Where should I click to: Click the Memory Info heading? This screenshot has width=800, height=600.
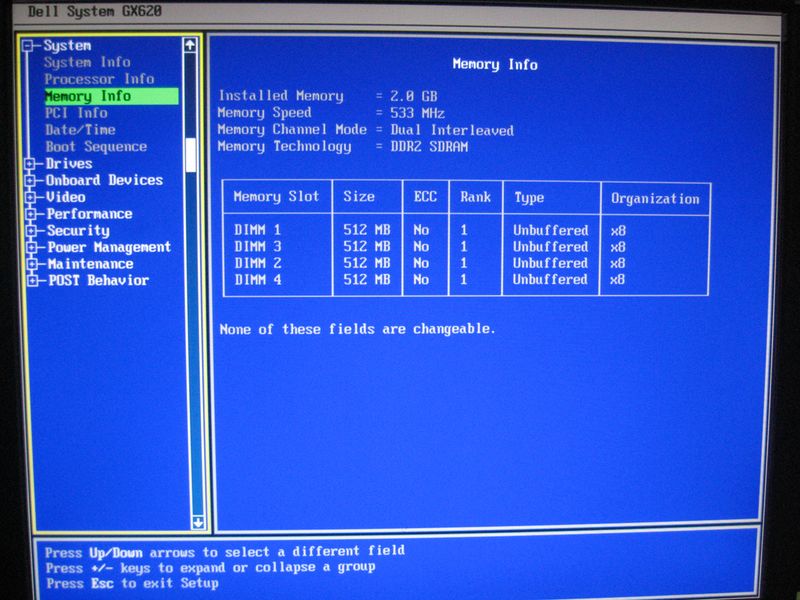tap(495, 64)
